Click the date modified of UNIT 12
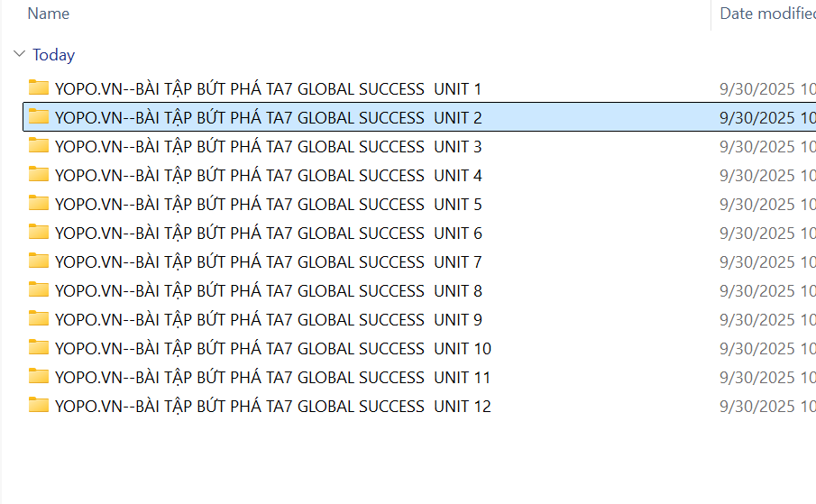Viewport: 816px width, 504px height. pyautogui.click(x=767, y=407)
